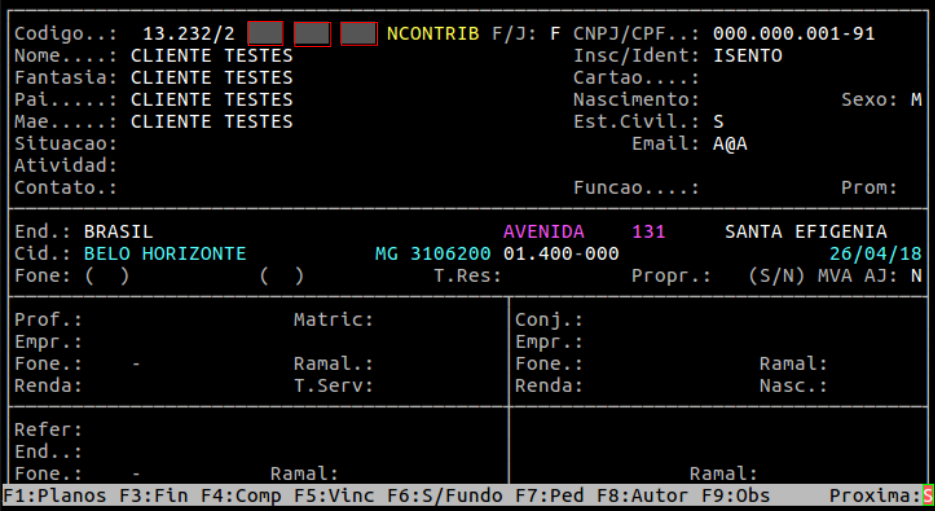935x511 pixels.
Task: Click the Matric field label
Action: (334, 320)
